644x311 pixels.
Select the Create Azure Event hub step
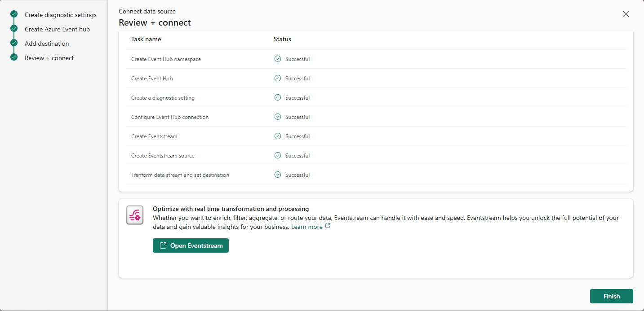pos(57,29)
